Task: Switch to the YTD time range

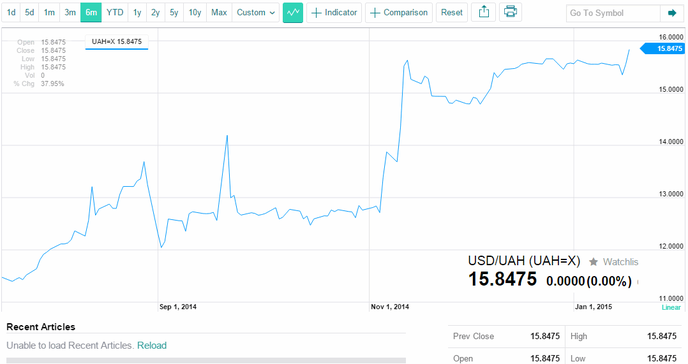Action: point(115,13)
